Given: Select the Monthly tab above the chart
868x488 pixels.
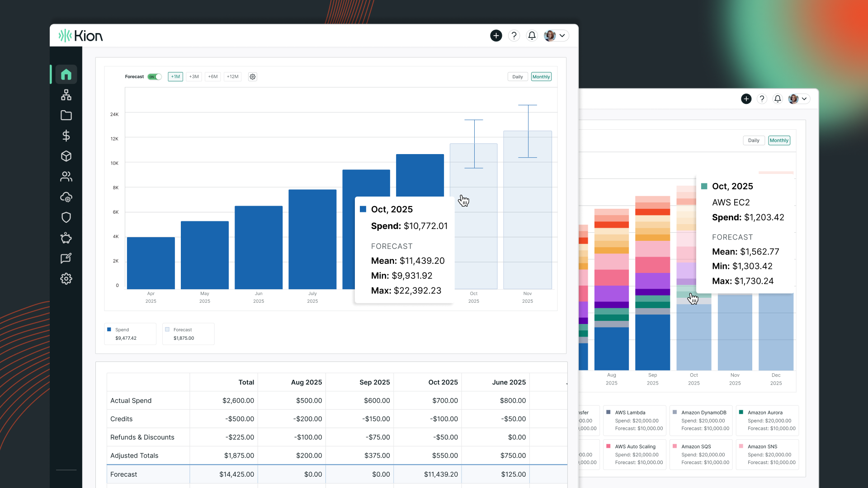Looking at the screenshot, I should [x=541, y=77].
